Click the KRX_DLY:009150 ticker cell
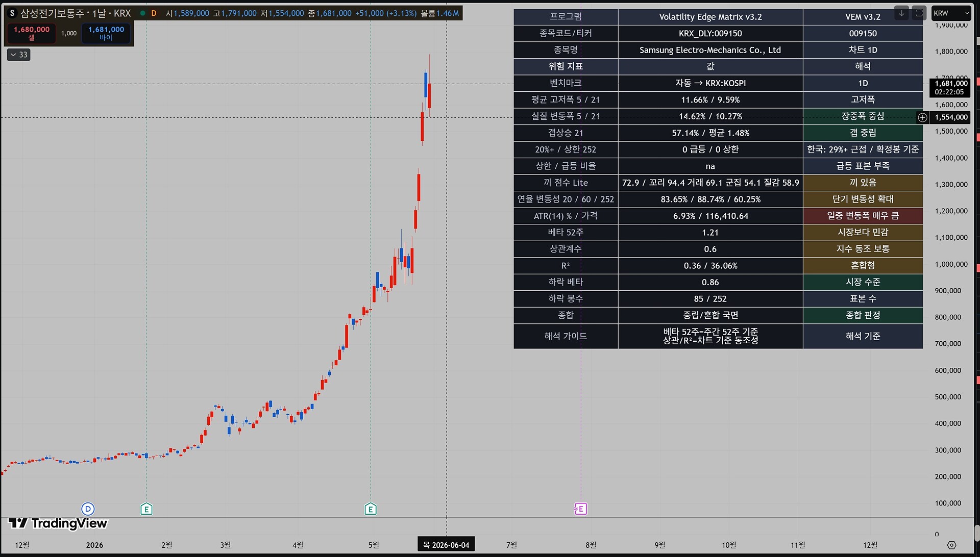980x557 pixels. click(x=710, y=33)
